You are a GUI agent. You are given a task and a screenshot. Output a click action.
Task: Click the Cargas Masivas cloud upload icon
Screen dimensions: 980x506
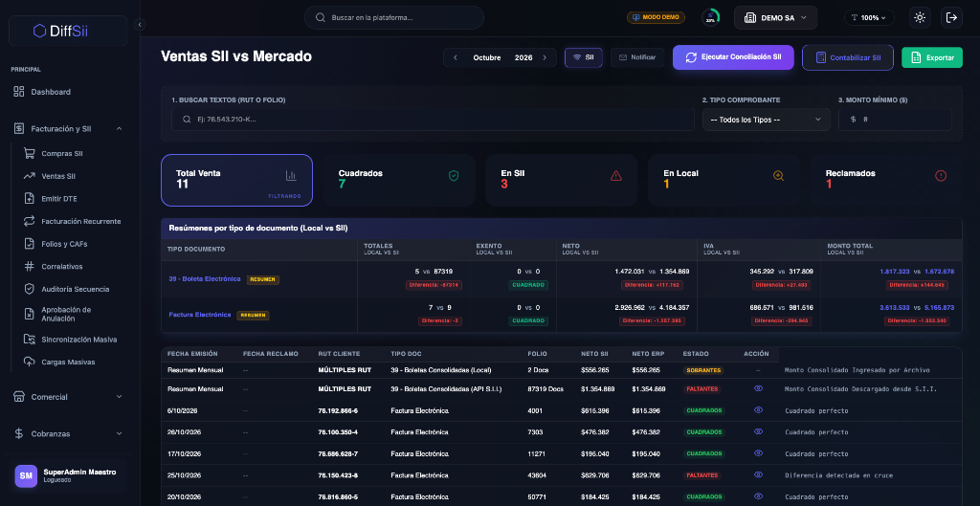click(x=29, y=362)
